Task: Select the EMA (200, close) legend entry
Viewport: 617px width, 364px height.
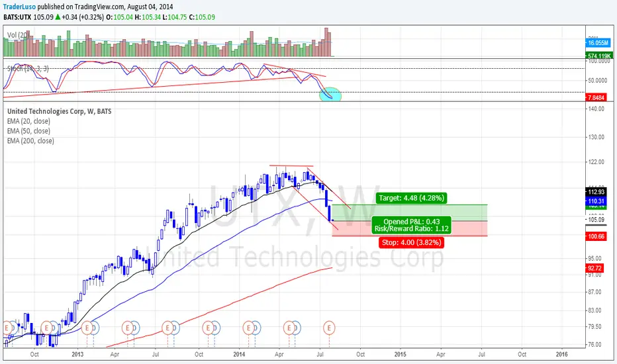Action: click(x=30, y=141)
